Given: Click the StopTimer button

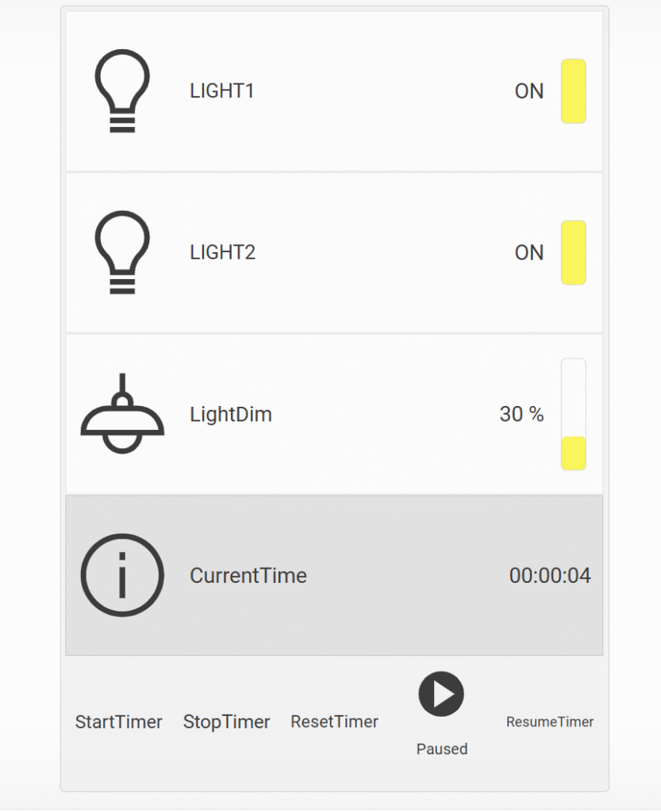Looking at the screenshot, I should click(x=226, y=722).
